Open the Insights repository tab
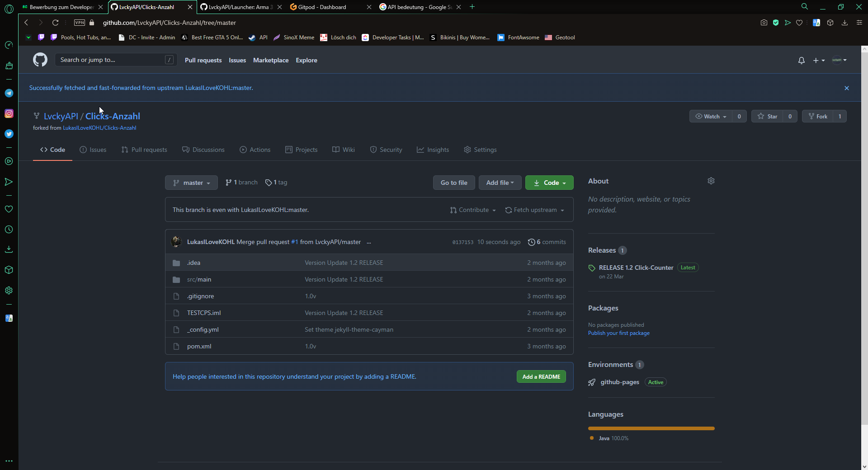Image resolution: width=868 pixels, height=470 pixels. (433, 150)
